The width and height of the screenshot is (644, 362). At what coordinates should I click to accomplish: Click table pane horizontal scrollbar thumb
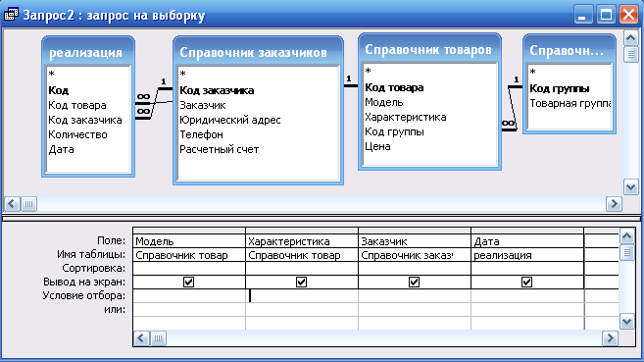coord(28,204)
